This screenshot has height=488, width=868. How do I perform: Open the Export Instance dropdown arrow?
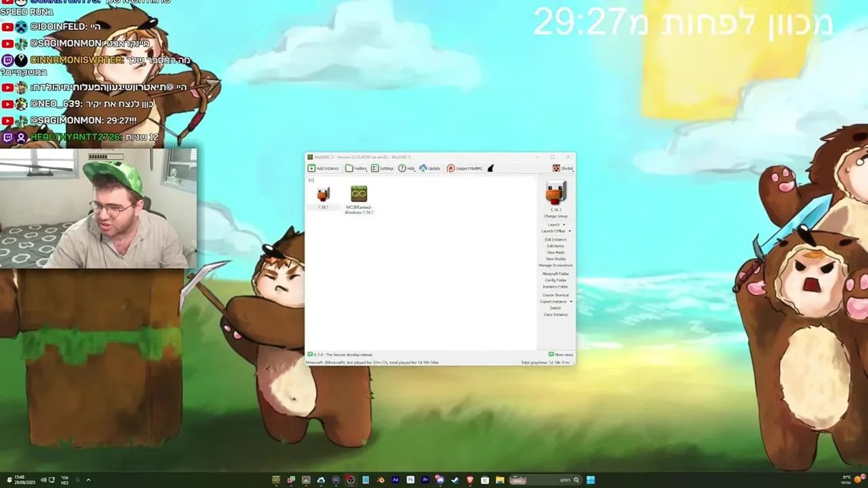tap(571, 302)
